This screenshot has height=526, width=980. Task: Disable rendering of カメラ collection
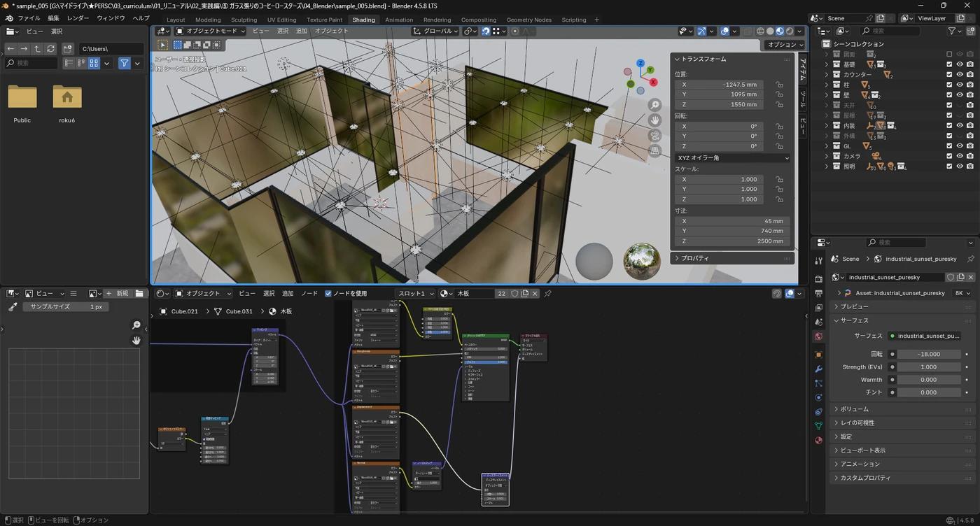(x=969, y=157)
